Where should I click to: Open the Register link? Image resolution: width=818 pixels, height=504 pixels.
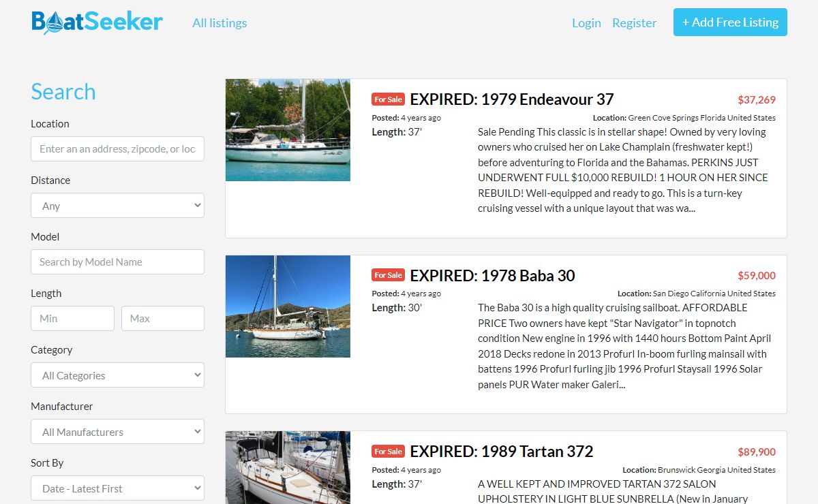[634, 23]
